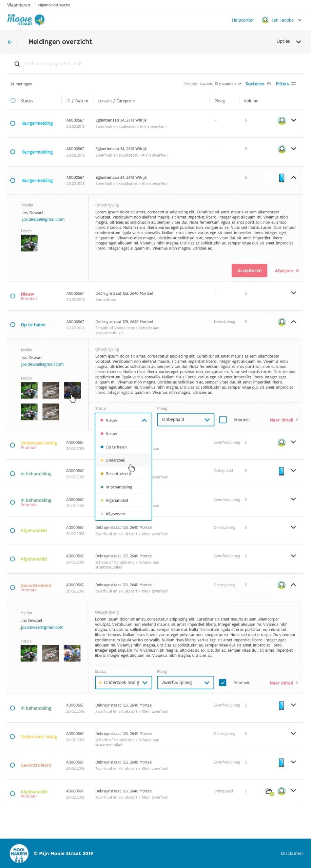311x868 pixels.
Task: Click the Mooimakers logo in the footer
Action: pyautogui.click(x=19, y=853)
